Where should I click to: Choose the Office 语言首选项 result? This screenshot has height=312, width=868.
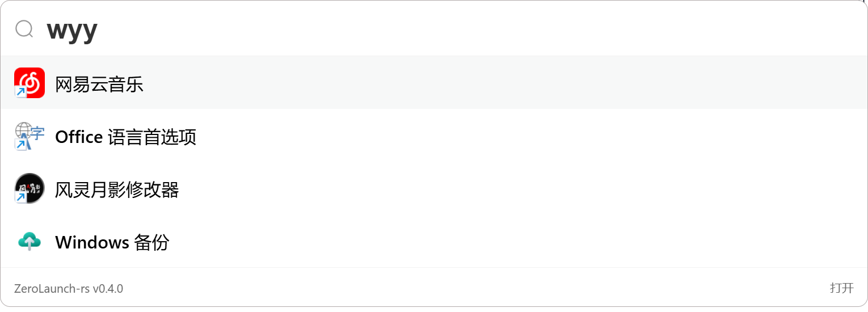(x=125, y=137)
